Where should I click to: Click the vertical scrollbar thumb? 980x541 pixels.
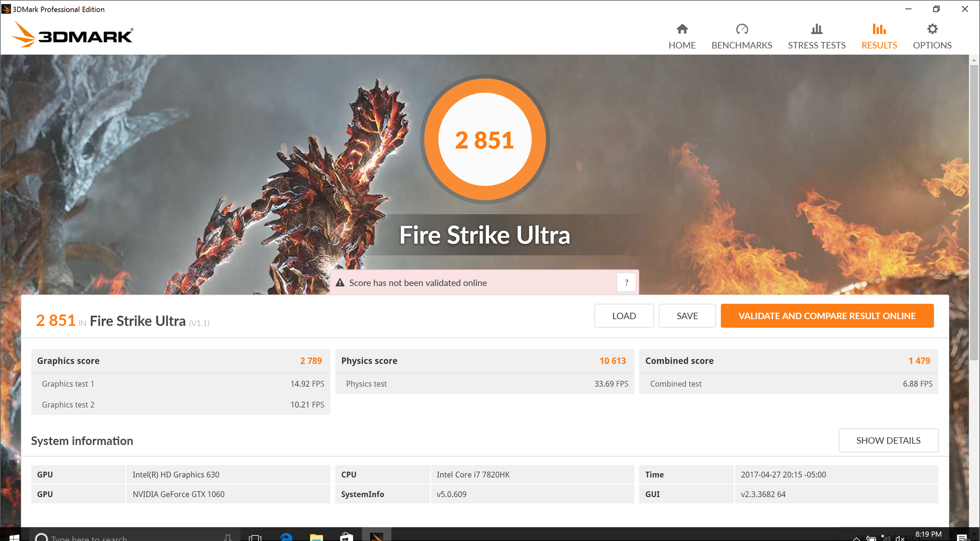pyautogui.click(x=974, y=212)
